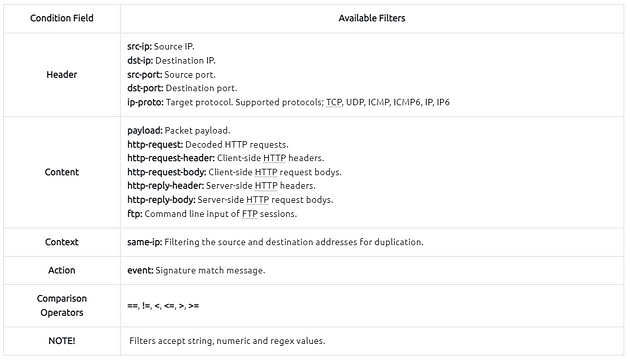Click the src-port filter name
This screenshot has width=630, height=360.
point(145,75)
